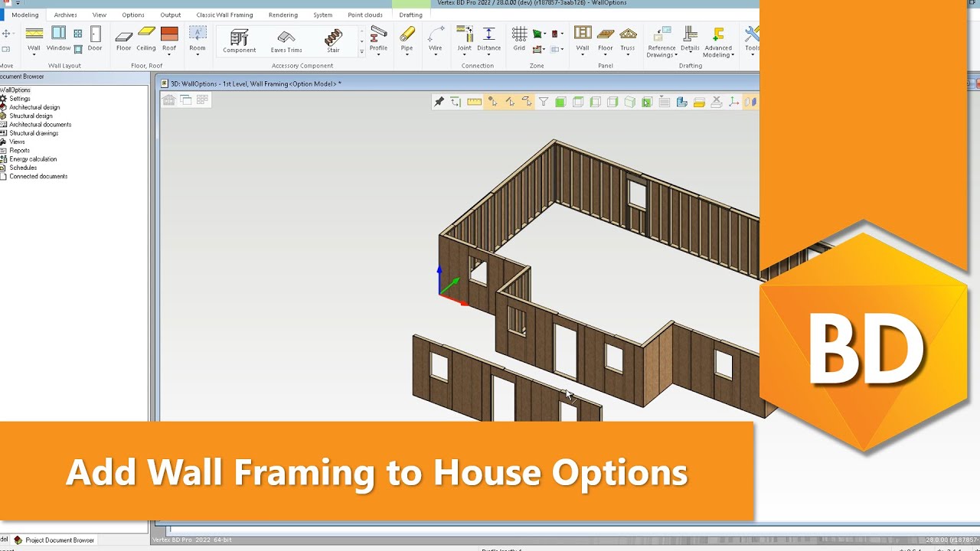
Task: Open the green zone shape dropdown
Action: point(547,34)
